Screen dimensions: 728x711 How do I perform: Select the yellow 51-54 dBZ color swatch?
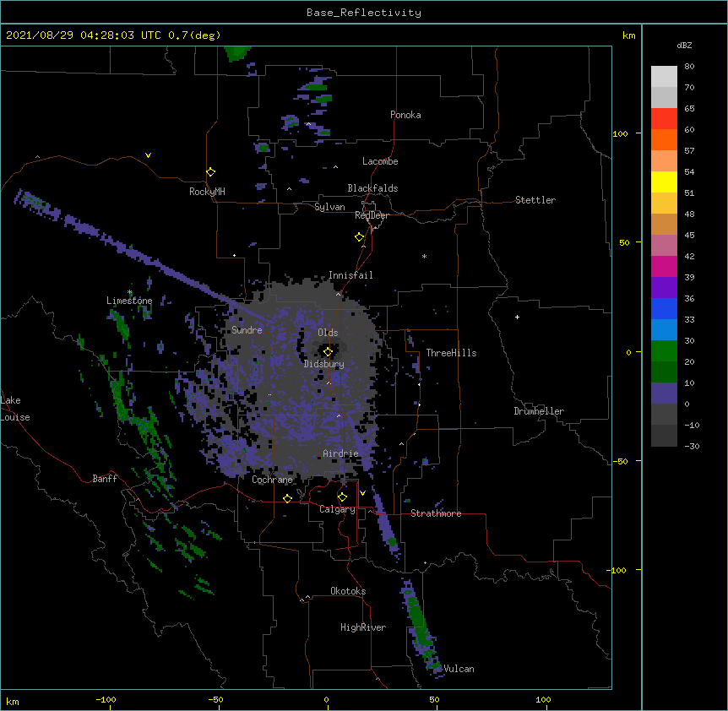(x=664, y=182)
